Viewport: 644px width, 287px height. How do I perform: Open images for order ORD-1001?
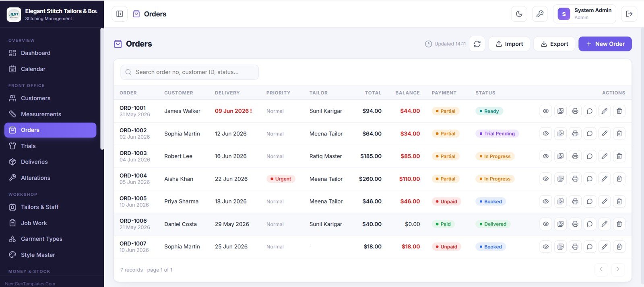[560, 111]
